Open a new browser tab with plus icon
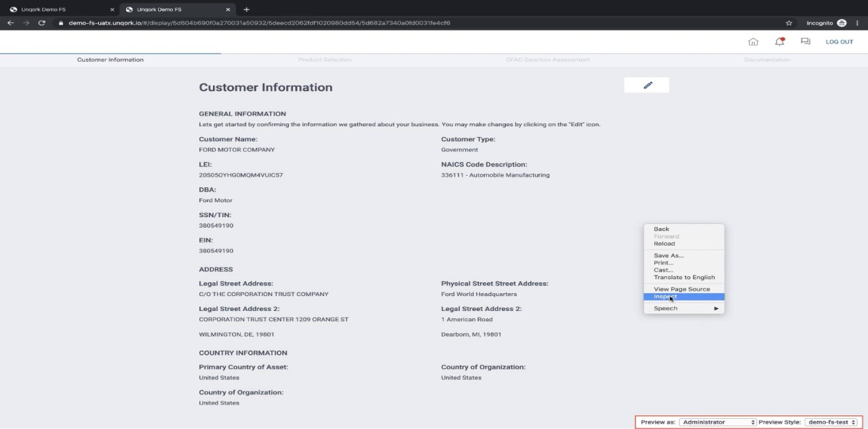 click(x=246, y=9)
